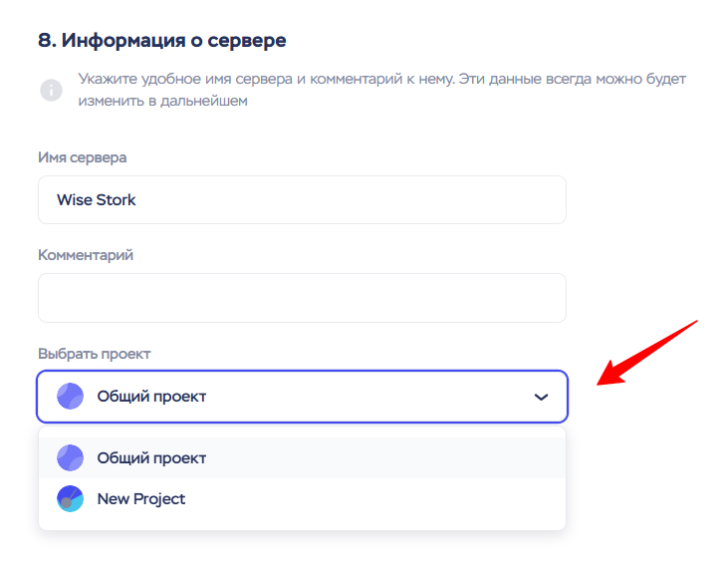
Task: Click the New Project text label in the list
Action: point(141,499)
